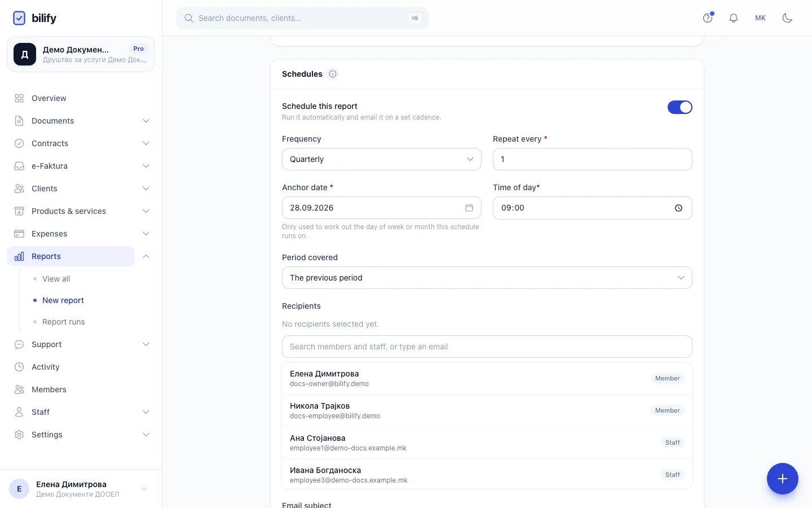This screenshot has height=508, width=812.
Task: Click the Activity clock icon
Action: [x=19, y=367]
